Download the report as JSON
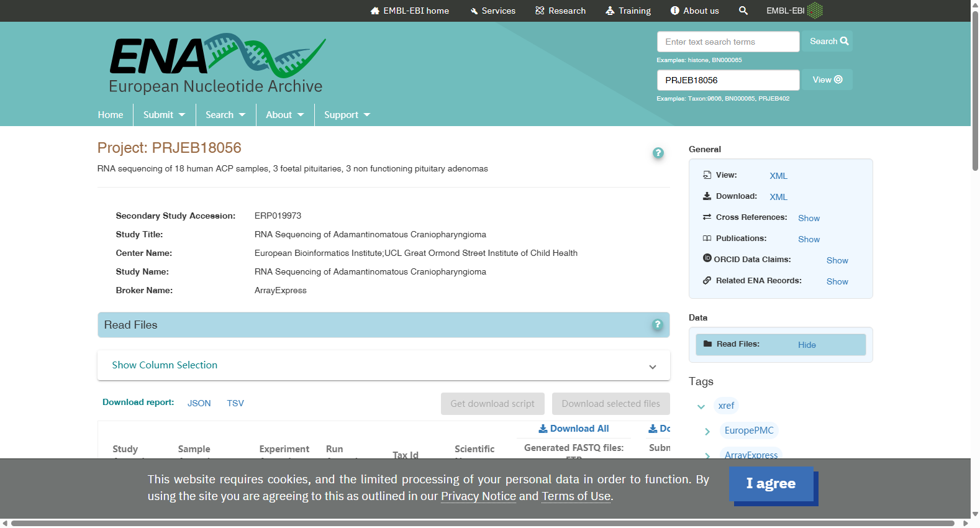 (x=199, y=403)
